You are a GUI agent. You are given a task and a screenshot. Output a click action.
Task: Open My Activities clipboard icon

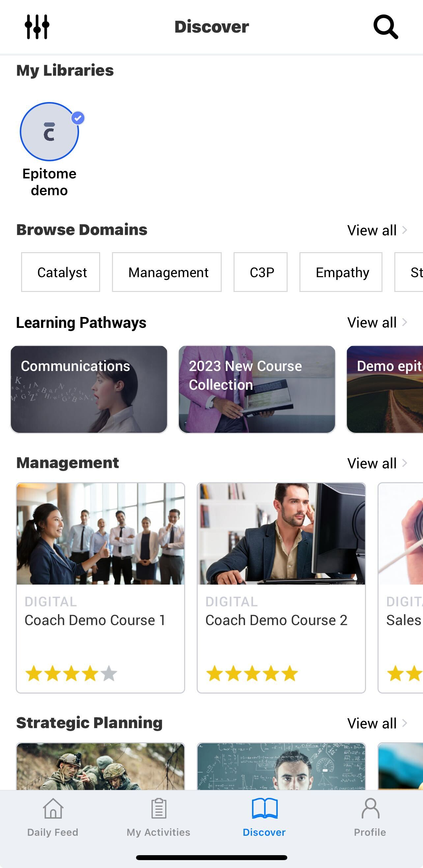point(158,808)
